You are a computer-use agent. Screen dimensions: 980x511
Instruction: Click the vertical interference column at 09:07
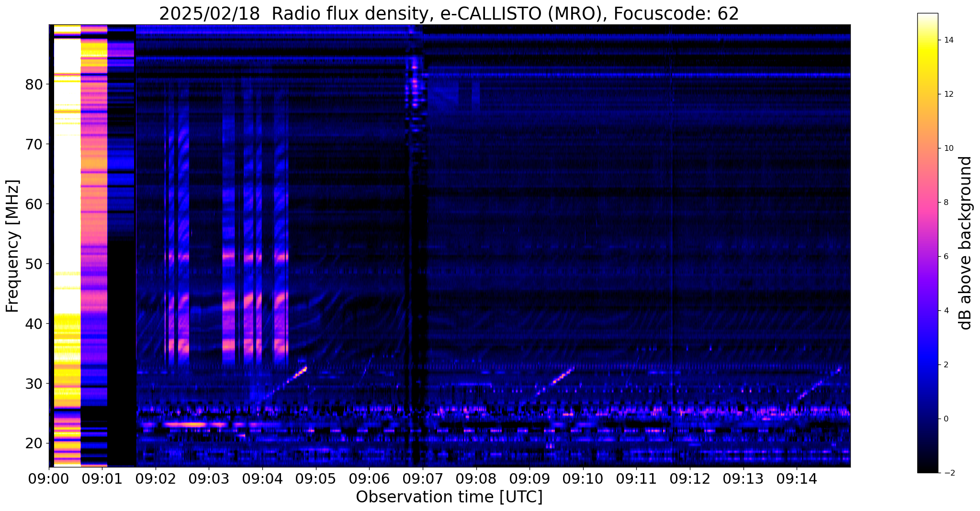click(417, 246)
